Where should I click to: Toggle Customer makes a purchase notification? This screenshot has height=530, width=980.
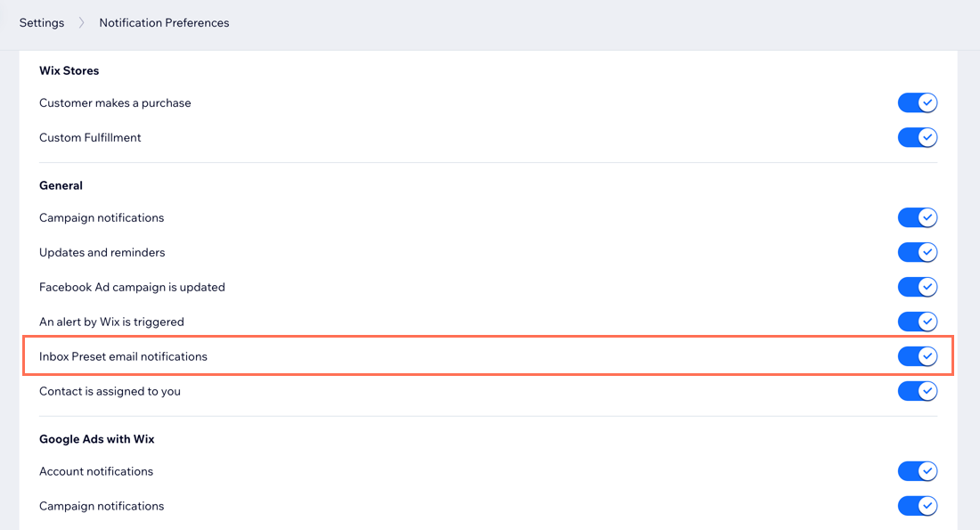[918, 102]
